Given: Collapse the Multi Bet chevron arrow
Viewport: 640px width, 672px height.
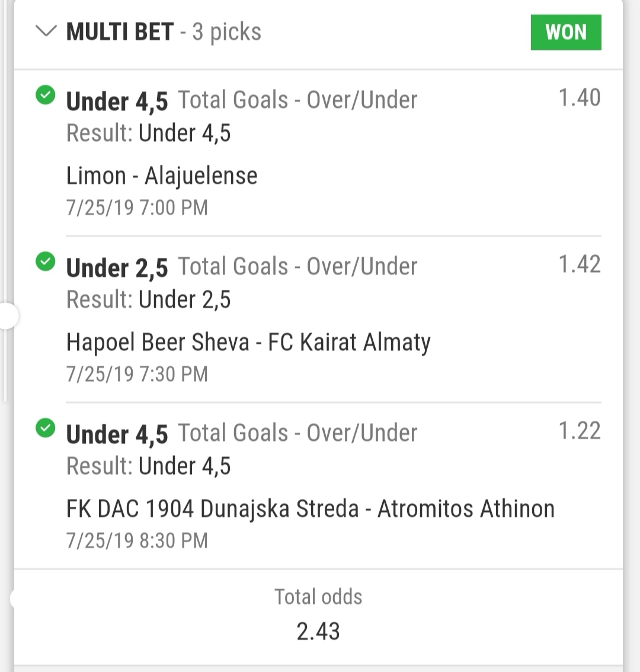Looking at the screenshot, I should (46, 31).
